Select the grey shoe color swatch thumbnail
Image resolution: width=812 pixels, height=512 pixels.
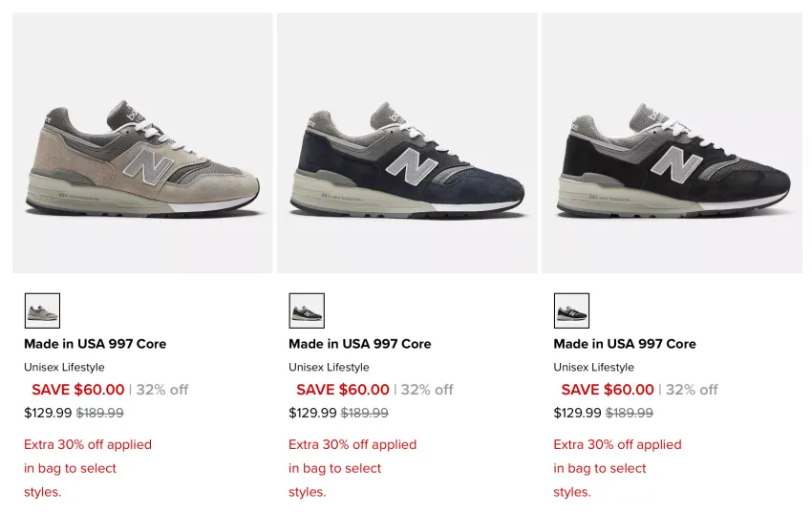coord(42,310)
